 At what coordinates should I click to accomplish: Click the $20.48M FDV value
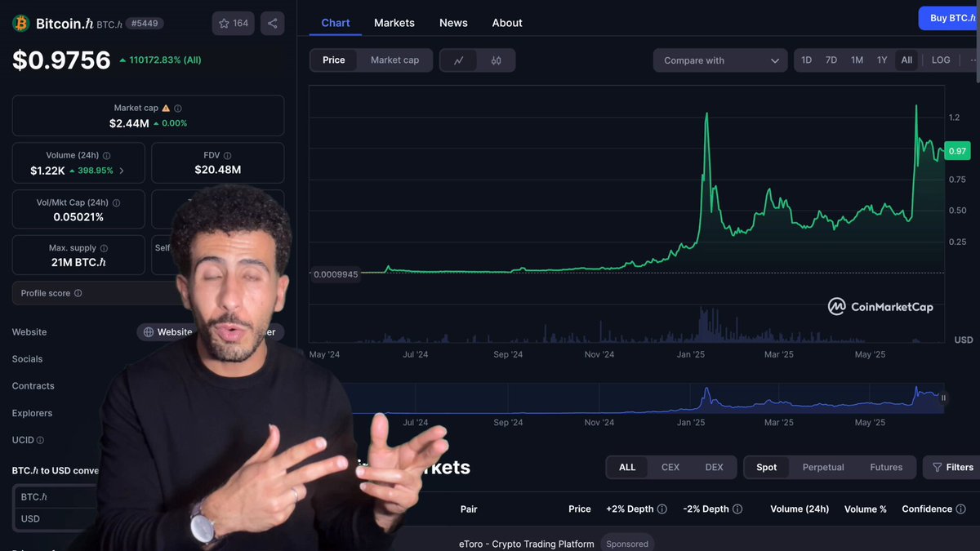[x=217, y=170]
